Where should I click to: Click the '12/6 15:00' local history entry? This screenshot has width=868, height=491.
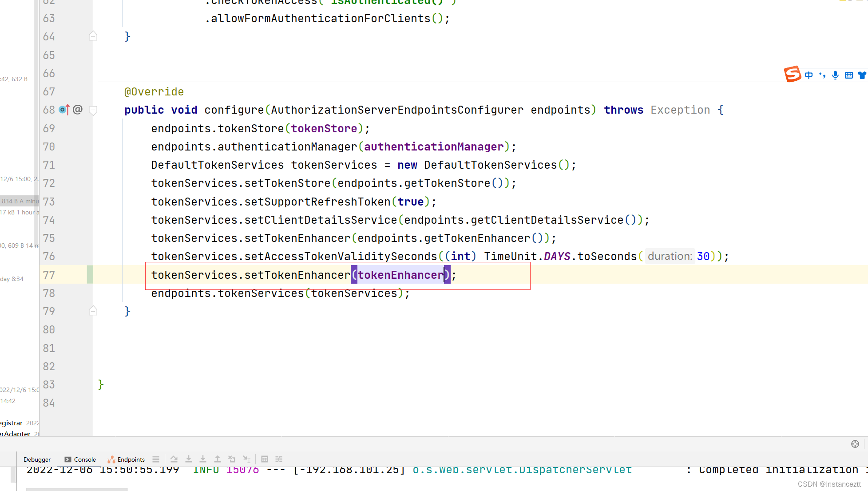(20, 179)
